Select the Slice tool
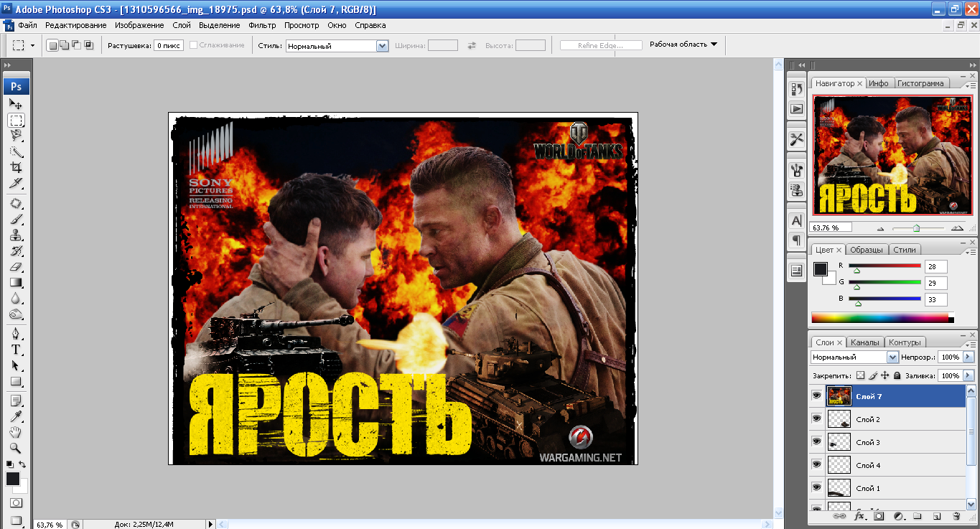This screenshot has width=980, height=529. [16, 183]
